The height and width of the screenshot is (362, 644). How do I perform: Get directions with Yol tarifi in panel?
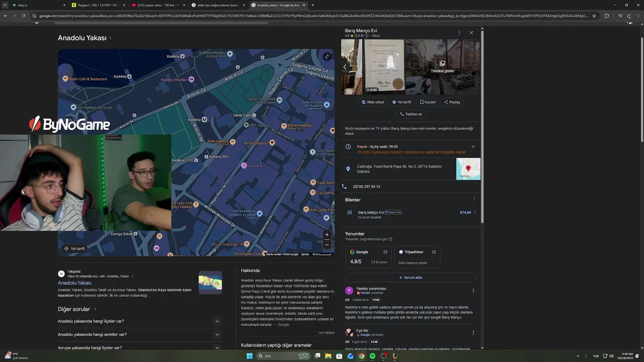(401, 102)
